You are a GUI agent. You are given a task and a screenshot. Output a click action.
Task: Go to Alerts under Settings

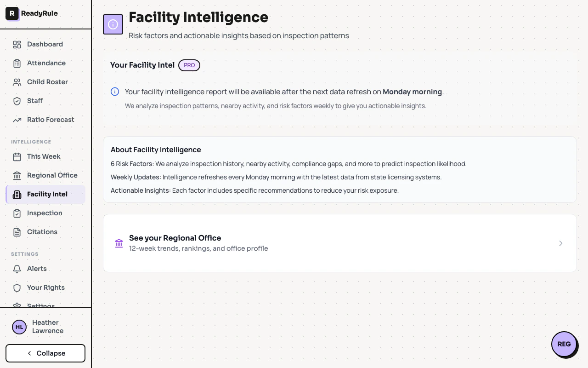36,269
